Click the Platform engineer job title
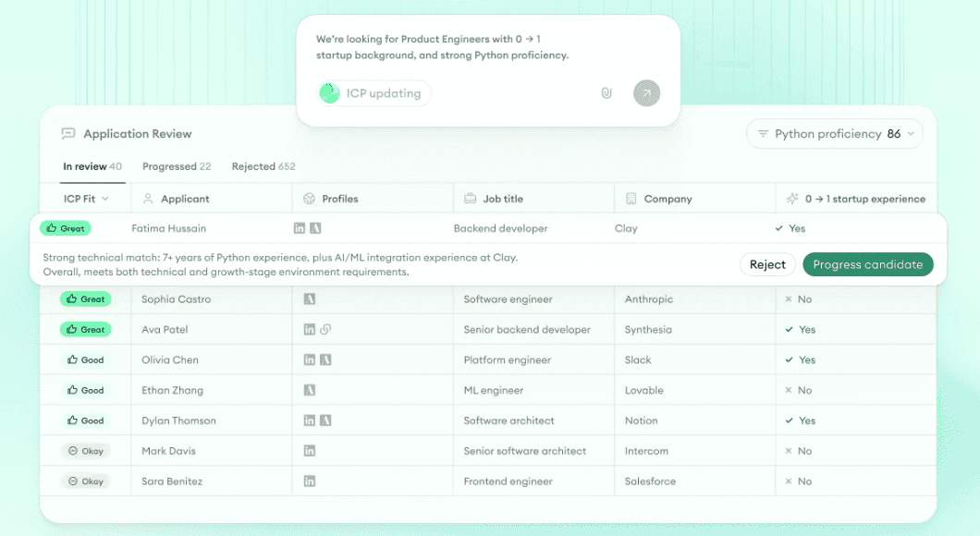This screenshot has width=980, height=536. [508, 359]
